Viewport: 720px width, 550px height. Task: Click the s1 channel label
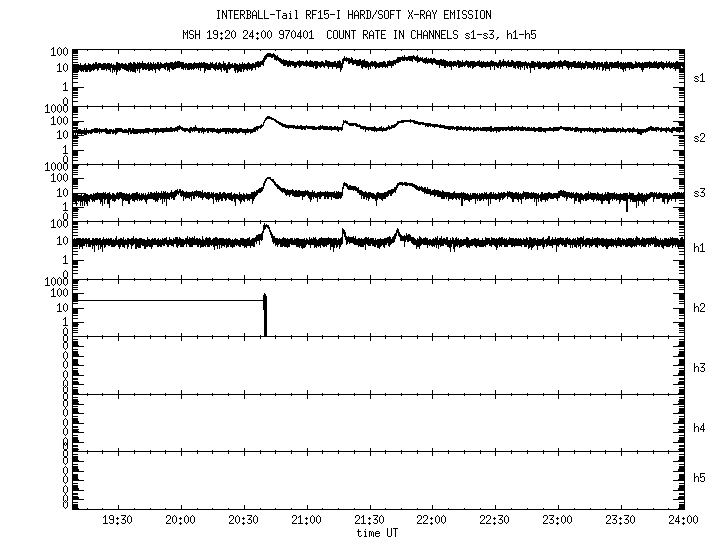coord(701,77)
